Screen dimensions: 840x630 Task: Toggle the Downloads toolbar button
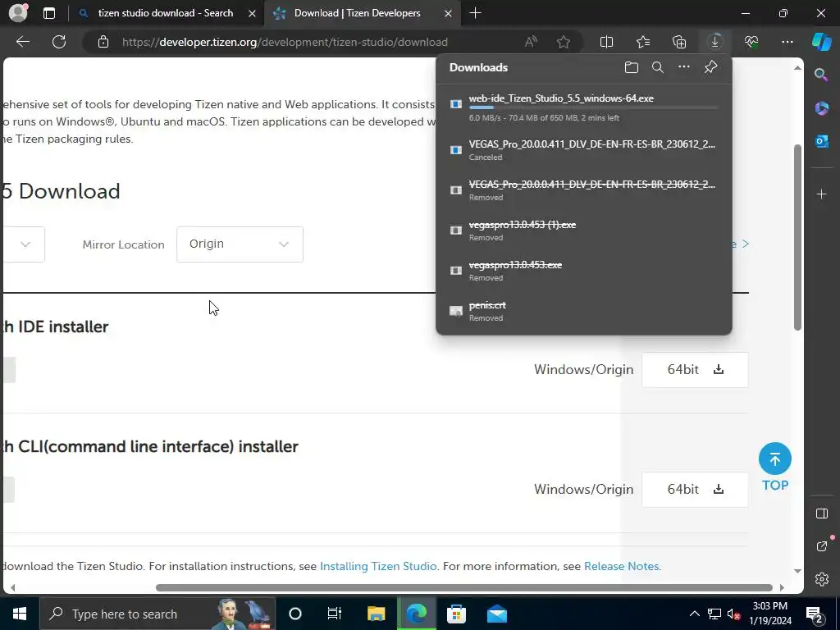[714, 42]
